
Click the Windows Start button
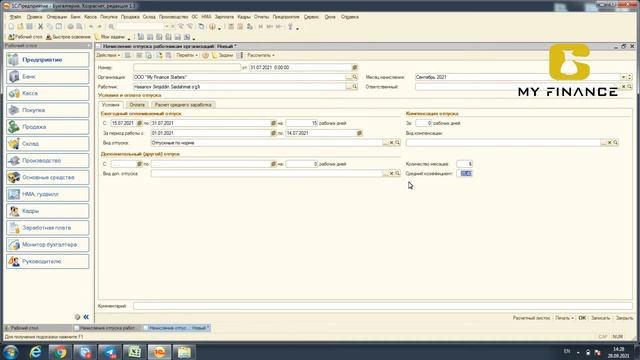[x=11, y=352]
